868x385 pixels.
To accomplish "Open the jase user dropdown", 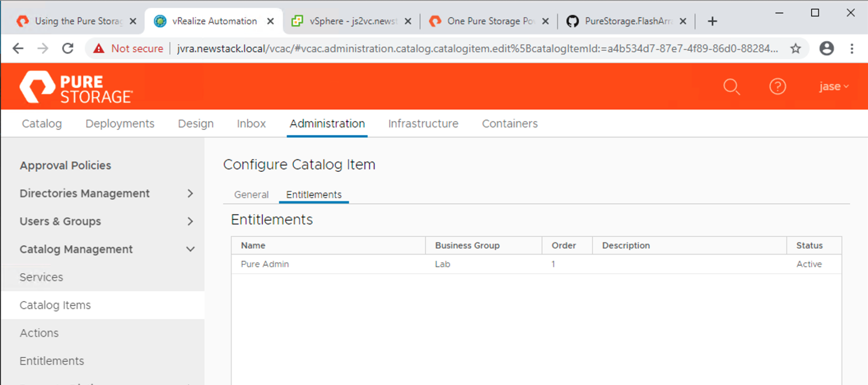I will 833,86.
